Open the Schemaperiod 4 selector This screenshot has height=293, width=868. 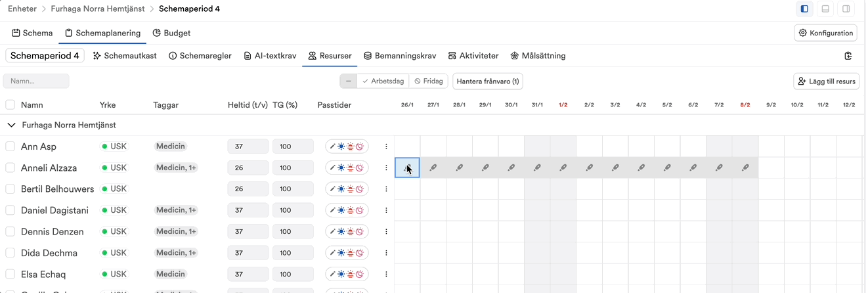click(45, 56)
